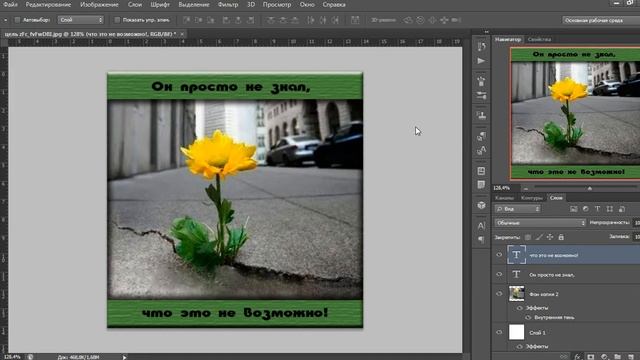Open the Clone Source stamp icon
Viewport: 640px width, 360px height.
click(x=482, y=115)
